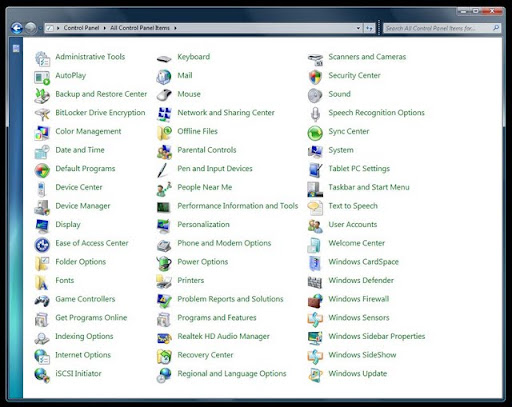Open BitLocker Drive Encryption icon
Image resolution: width=512 pixels, height=407 pixels.
42,114
